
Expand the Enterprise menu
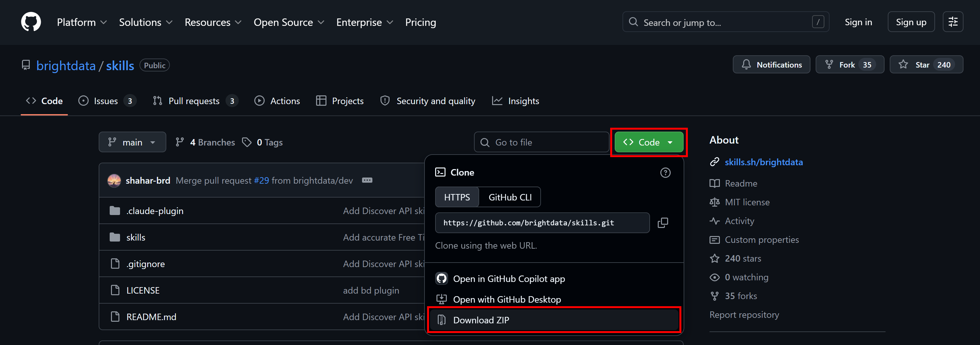[364, 22]
